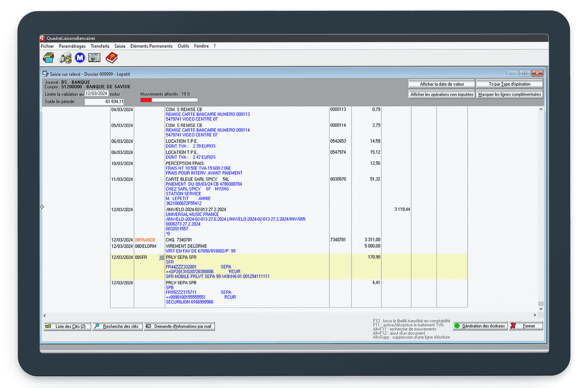588x388 pixels.
Task: Open help with the red book icon
Action: pos(111,58)
